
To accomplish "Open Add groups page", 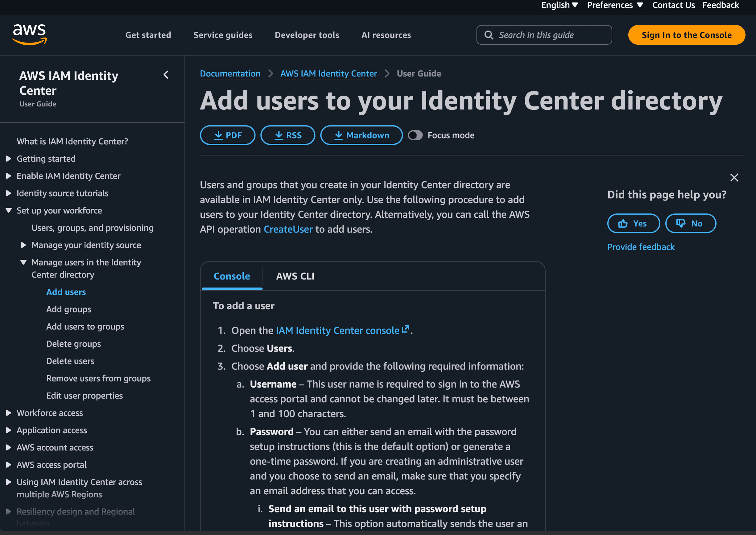I will click(68, 309).
